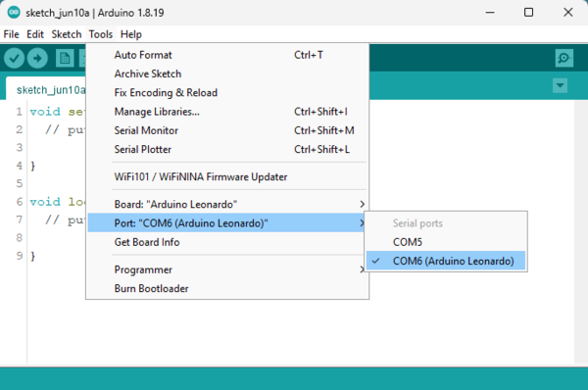The height and width of the screenshot is (390, 588).
Task: Select COM6 (Arduino Leonardo) checked port
Action: click(x=446, y=261)
